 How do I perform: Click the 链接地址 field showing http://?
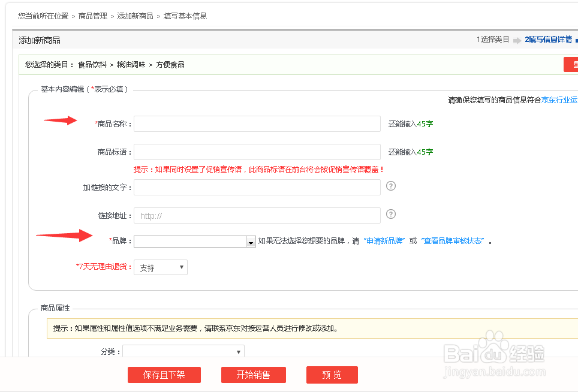(257, 215)
